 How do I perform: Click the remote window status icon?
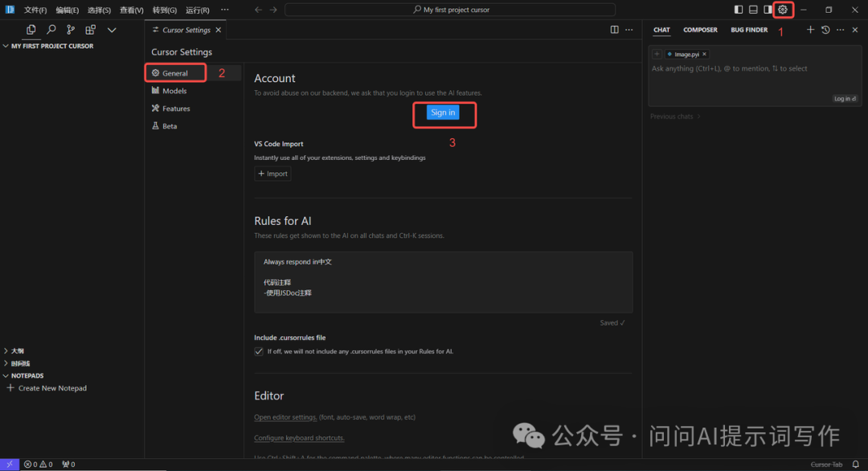click(10, 465)
